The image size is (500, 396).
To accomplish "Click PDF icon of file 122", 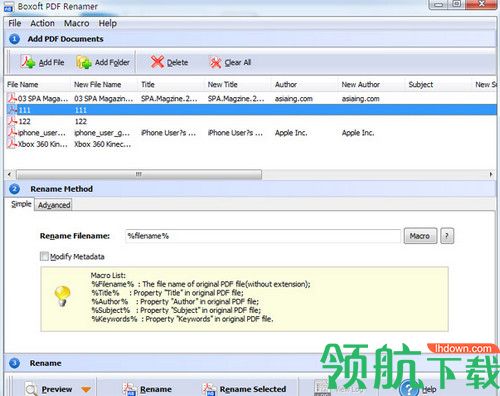I will point(12,121).
